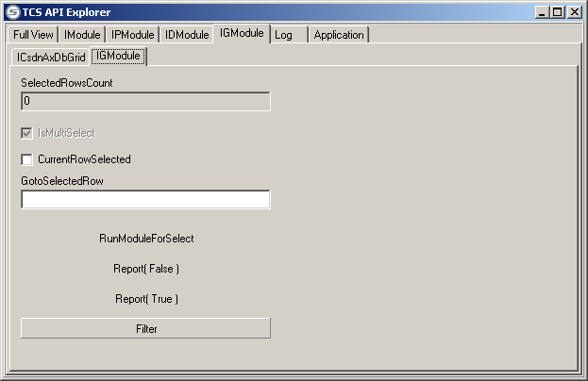Minimize the TCS API Explorer window
The height and width of the screenshot is (381, 588).
[541, 12]
